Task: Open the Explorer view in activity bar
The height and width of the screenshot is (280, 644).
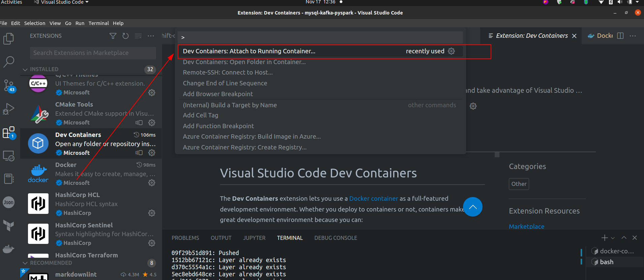Action: pos(8,38)
